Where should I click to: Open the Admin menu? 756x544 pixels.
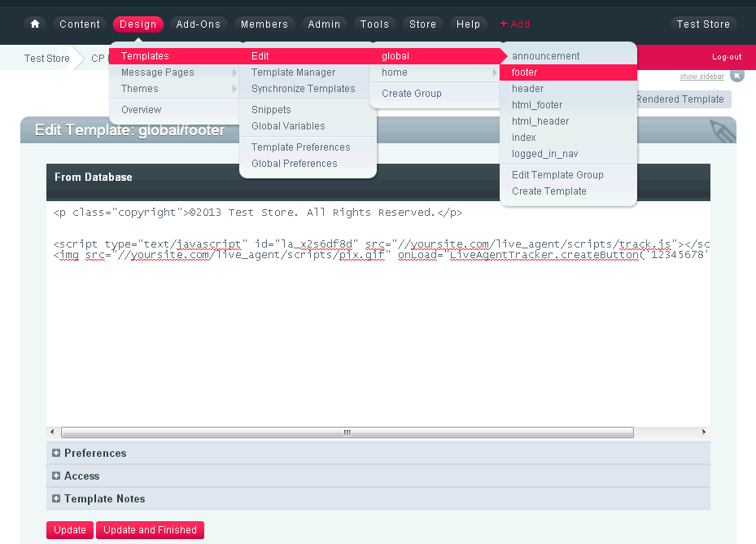tap(324, 24)
